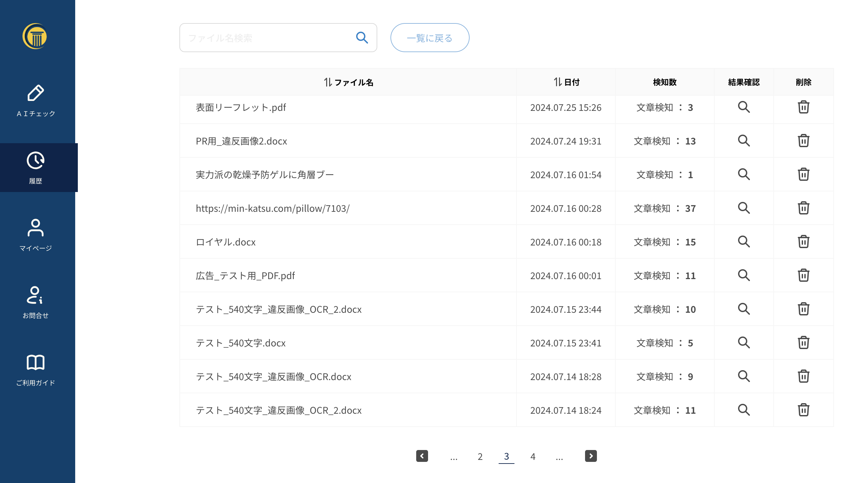Click the 検知数 column header
This screenshot has width=868, height=483.
(x=665, y=82)
